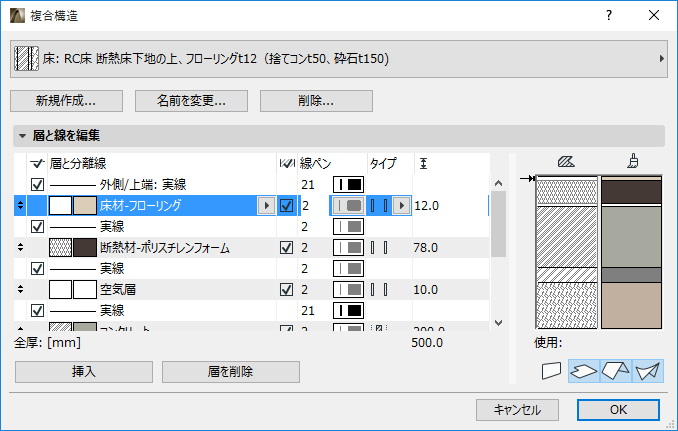Open the pen selector for 床材-フローリング row
This screenshot has height=431, width=678.
[x=348, y=205]
